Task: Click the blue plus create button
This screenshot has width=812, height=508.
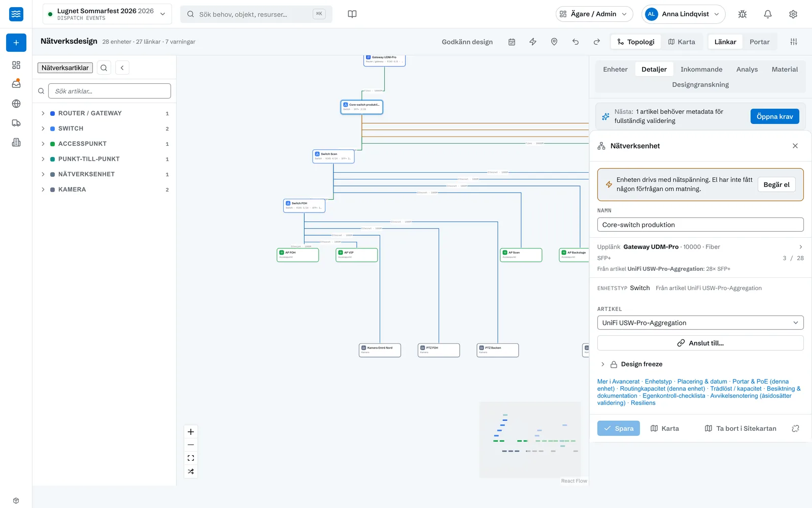Action: (x=16, y=43)
